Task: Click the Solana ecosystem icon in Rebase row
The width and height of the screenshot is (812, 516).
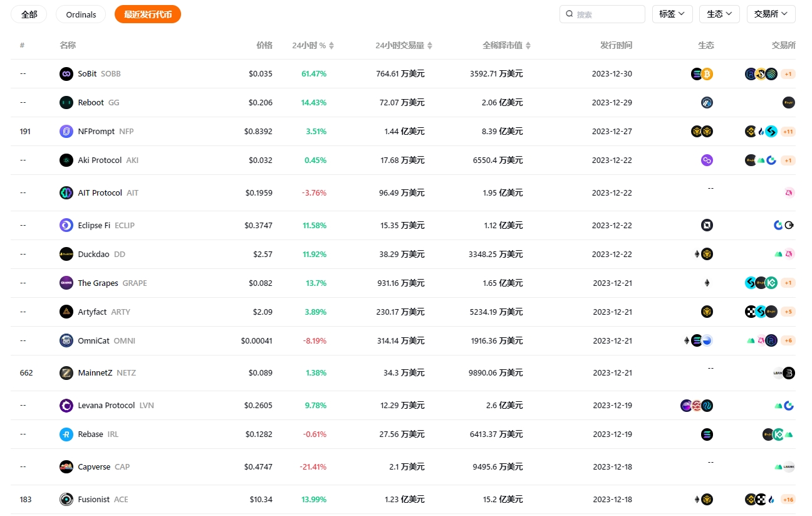Action: (707, 434)
